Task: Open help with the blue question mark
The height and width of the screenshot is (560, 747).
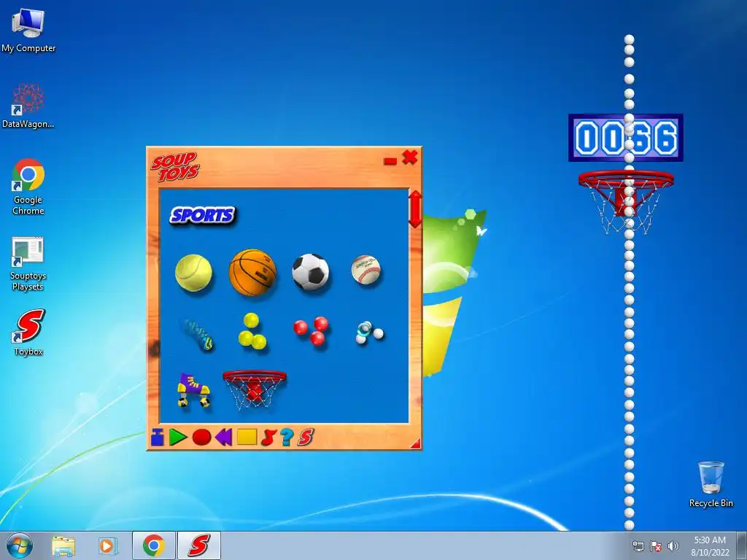Action: (x=286, y=437)
